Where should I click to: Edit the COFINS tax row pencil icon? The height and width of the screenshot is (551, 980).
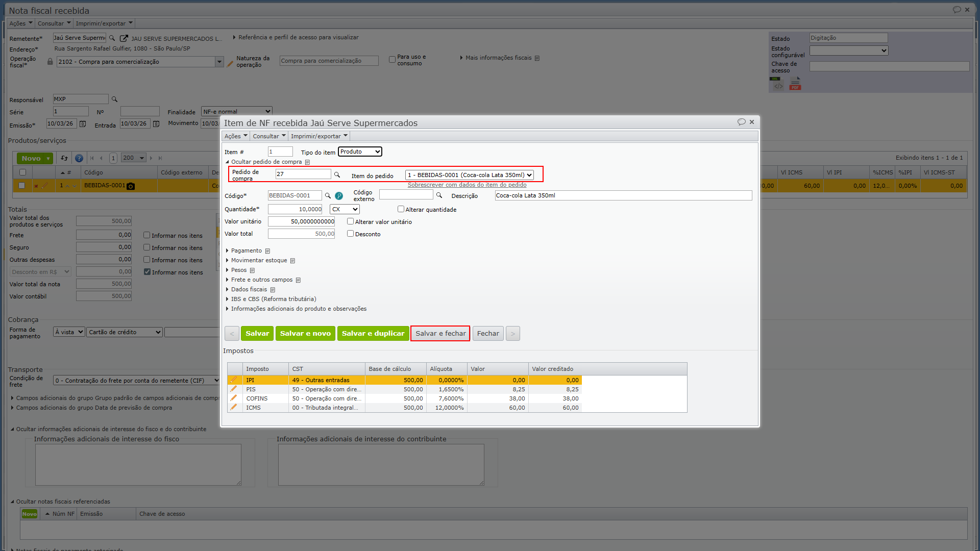coord(234,398)
